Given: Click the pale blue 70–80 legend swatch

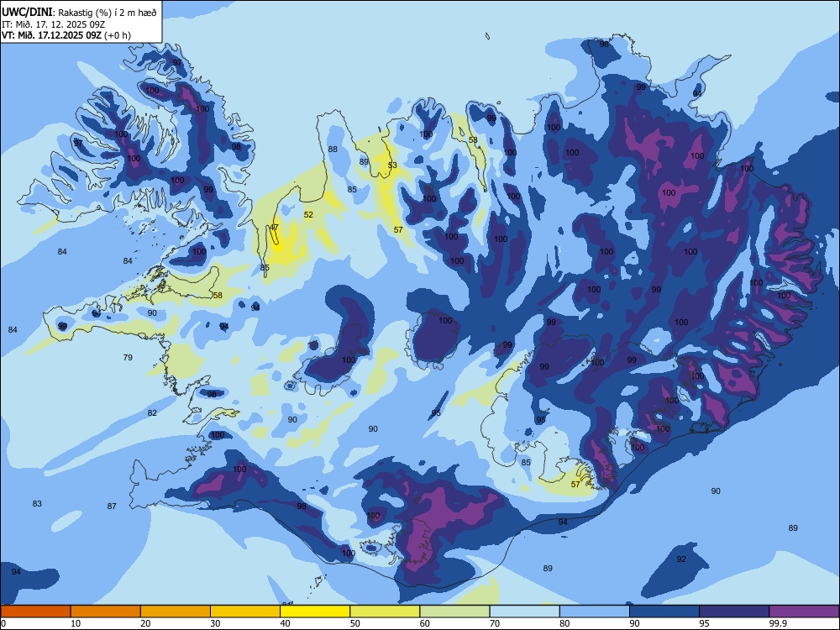Looking at the screenshot, I should (524, 612).
